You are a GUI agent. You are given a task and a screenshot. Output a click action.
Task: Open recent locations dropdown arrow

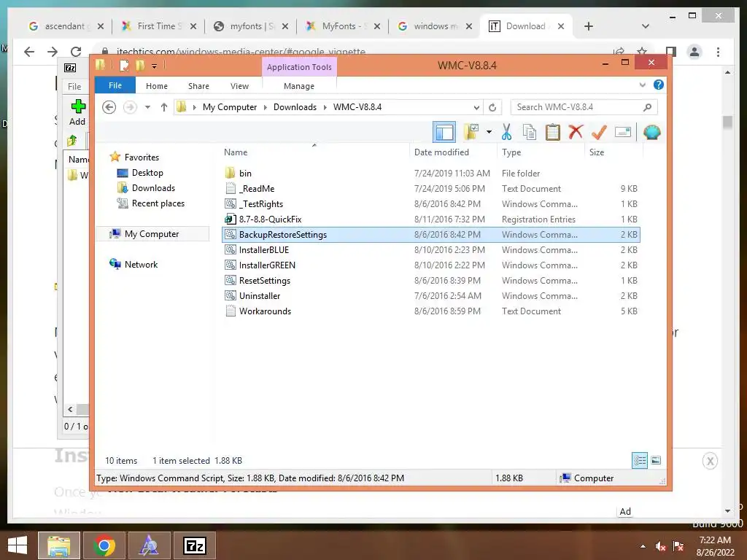pyautogui.click(x=147, y=107)
